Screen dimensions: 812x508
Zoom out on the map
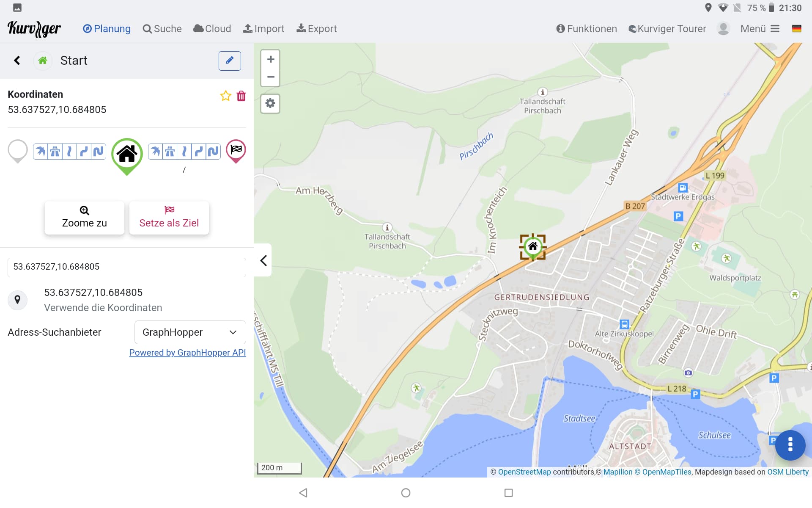point(271,77)
